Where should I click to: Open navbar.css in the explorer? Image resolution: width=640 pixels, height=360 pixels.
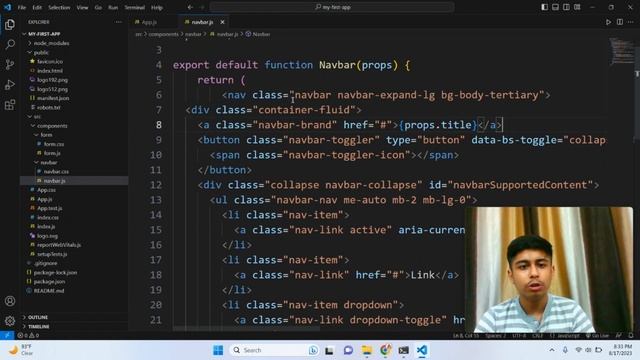tap(56, 171)
